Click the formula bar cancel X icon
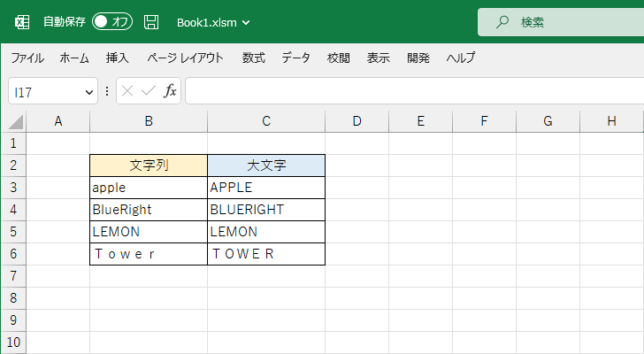The width and height of the screenshot is (644, 354). 127,91
